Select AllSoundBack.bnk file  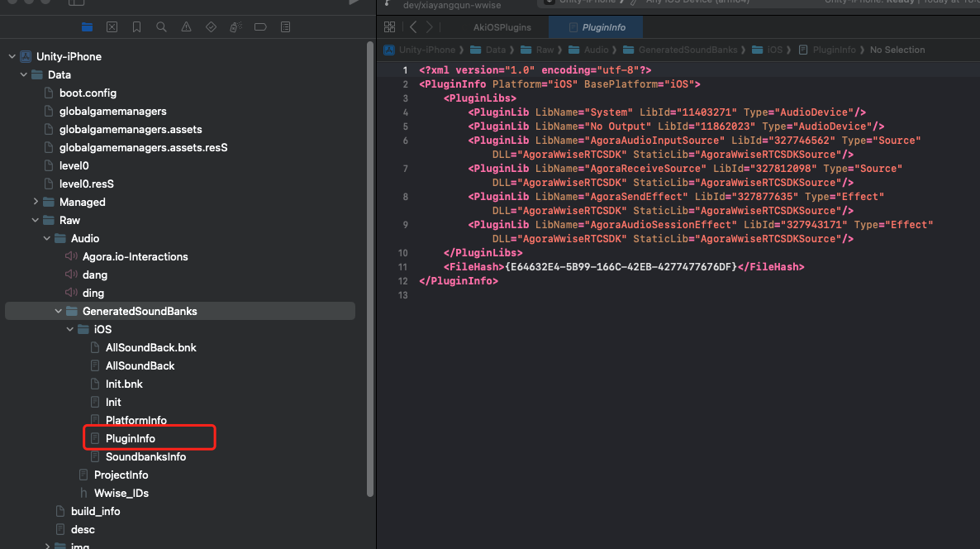[150, 347]
